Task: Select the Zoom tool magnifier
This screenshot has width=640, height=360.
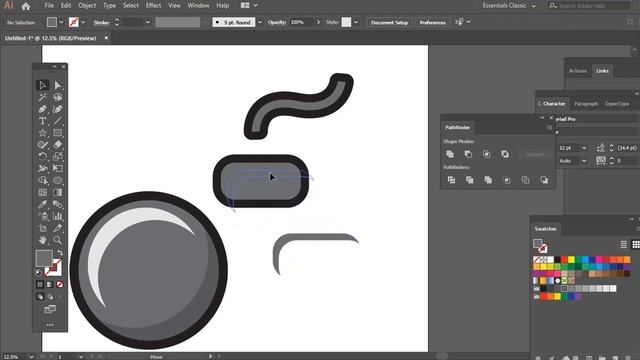Action: pyautogui.click(x=58, y=240)
